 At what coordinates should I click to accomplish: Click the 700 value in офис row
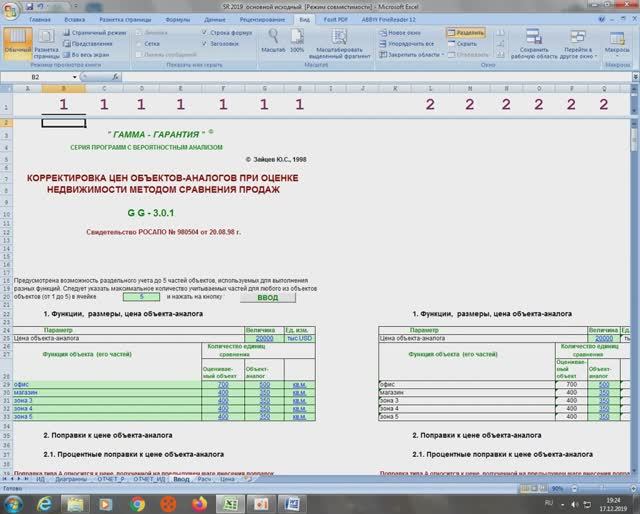click(223, 384)
